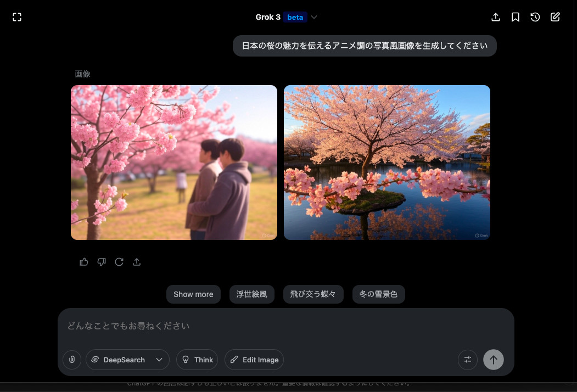Image resolution: width=577 pixels, height=392 pixels.
Task: Open cherry blossom tree by the pond image
Action: [386, 163]
